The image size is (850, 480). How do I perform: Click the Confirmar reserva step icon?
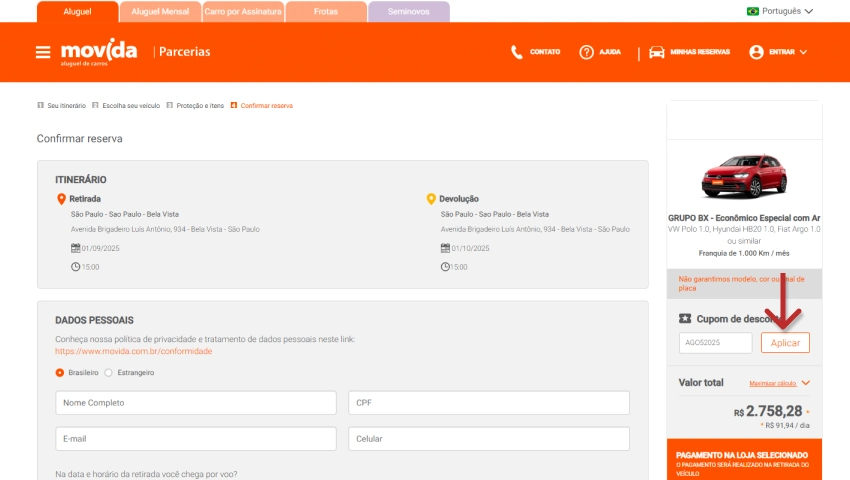pyautogui.click(x=234, y=105)
